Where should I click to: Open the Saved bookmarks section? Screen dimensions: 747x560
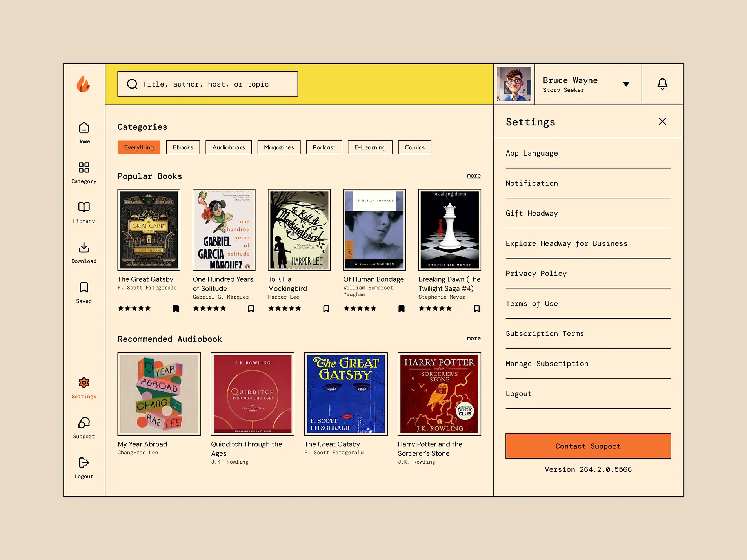coord(84,292)
